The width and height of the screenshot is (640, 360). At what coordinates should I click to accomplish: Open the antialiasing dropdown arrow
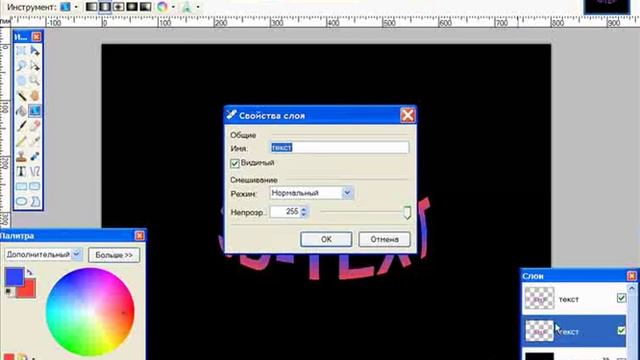point(198,7)
